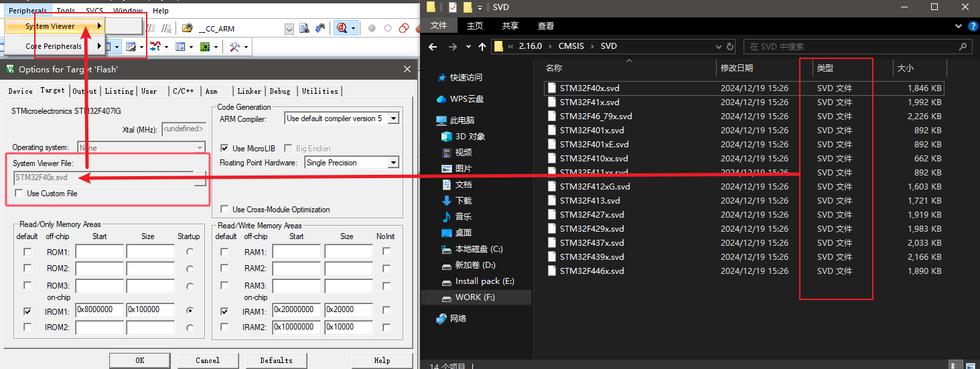Open the debug session magnifier icon
This screenshot has height=369, width=980.
click(x=343, y=28)
